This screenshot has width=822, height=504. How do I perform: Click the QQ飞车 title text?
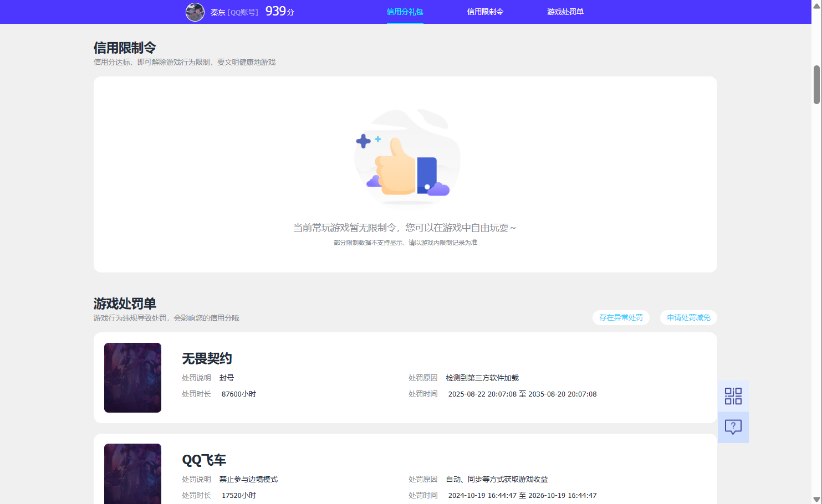(x=204, y=460)
